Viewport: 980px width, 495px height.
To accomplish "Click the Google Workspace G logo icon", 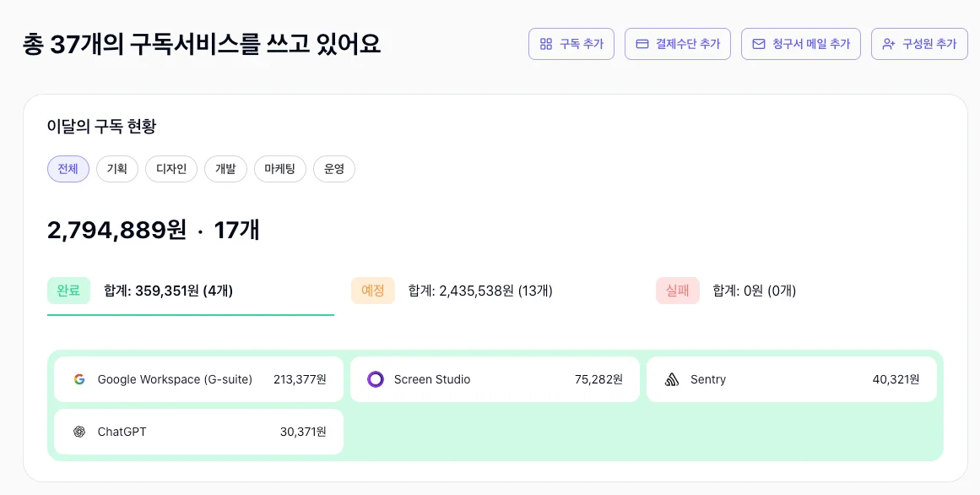I will [79, 379].
